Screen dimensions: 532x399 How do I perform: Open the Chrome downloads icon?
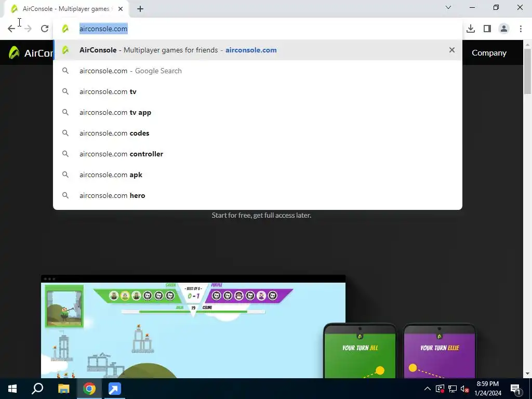[x=471, y=29]
